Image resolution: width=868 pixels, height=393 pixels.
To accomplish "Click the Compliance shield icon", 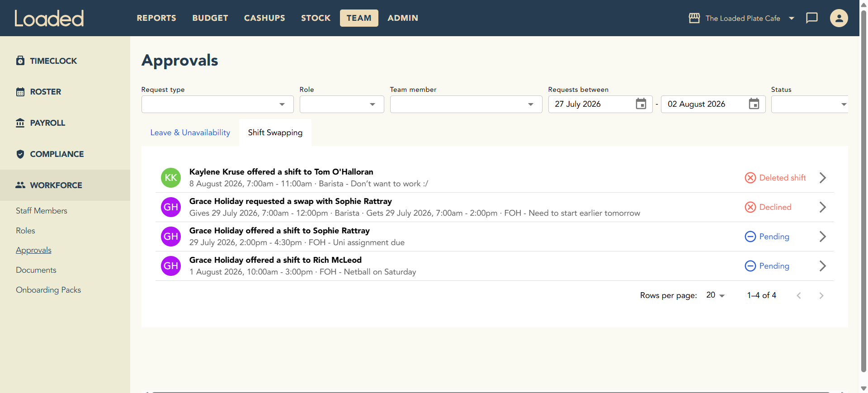I will tap(20, 154).
